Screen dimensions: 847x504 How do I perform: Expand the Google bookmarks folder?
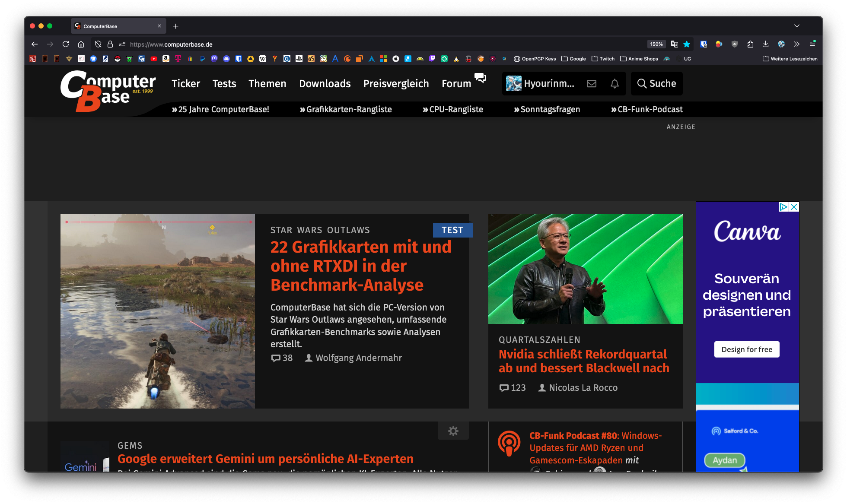pos(573,59)
